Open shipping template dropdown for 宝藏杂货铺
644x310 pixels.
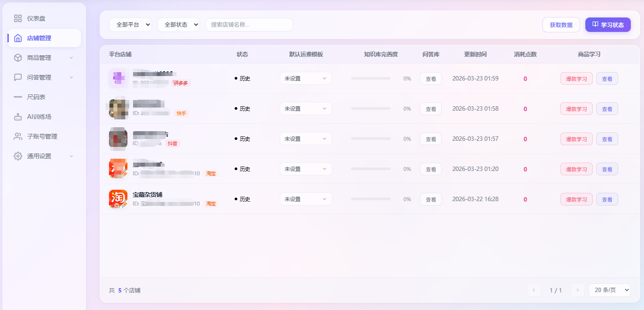click(306, 199)
